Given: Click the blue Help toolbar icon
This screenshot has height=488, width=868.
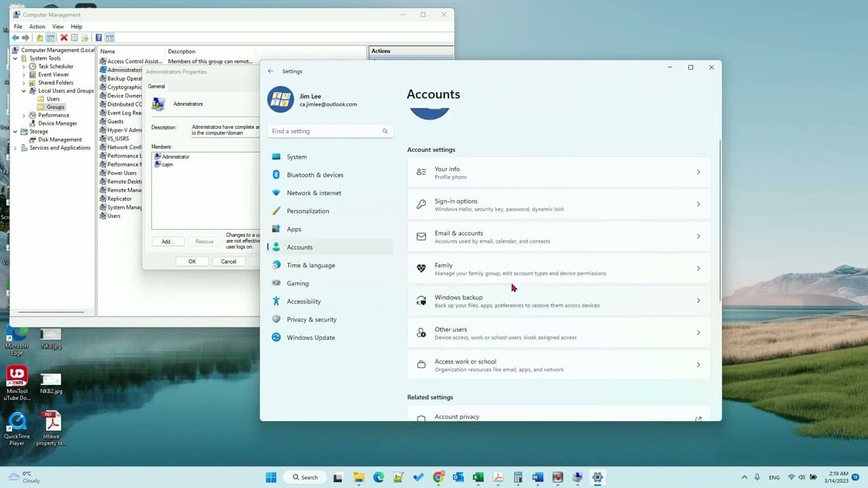Looking at the screenshot, I should tap(98, 38).
